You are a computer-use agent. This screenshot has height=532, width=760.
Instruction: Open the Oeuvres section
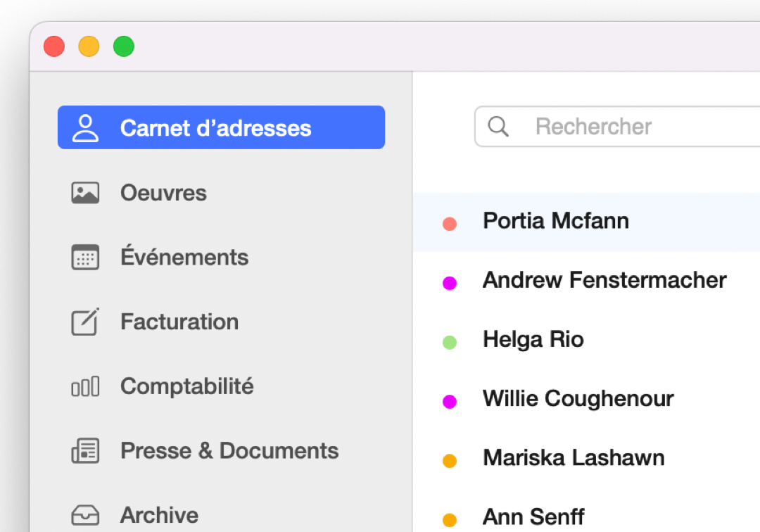(163, 193)
